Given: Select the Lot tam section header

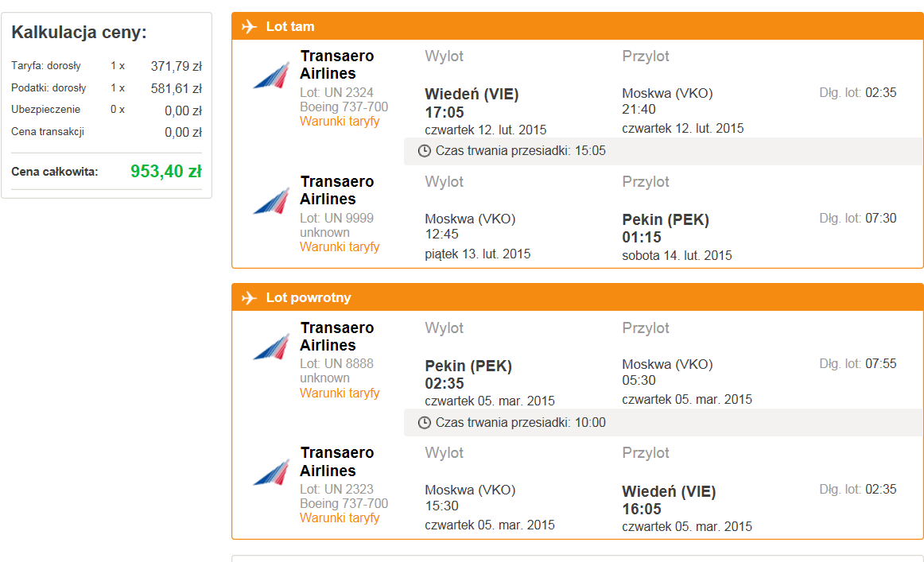Looking at the screenshot, I should point(577,26).
